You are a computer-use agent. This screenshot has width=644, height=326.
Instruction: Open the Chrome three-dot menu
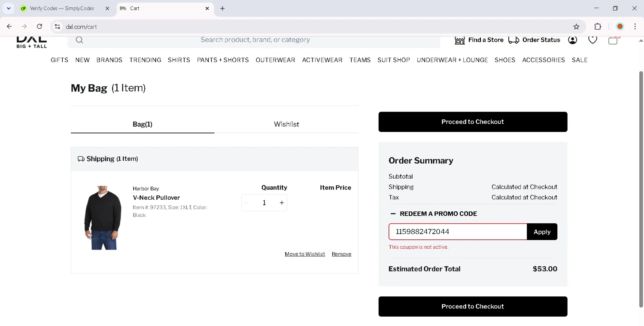click(x=635, y=27)
